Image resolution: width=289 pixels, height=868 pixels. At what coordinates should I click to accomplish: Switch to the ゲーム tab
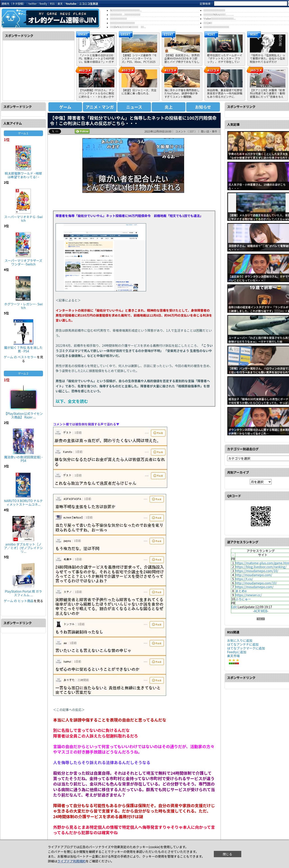click(65, 107)
